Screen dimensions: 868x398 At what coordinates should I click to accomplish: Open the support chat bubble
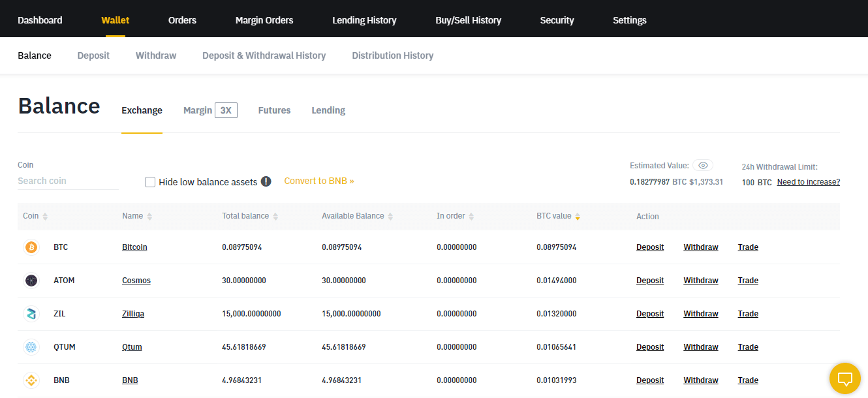click(x=845, y=378)
